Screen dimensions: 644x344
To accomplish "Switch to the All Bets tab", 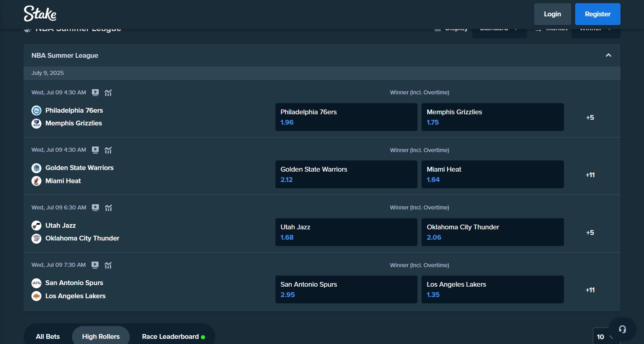I will coord(48,336).
